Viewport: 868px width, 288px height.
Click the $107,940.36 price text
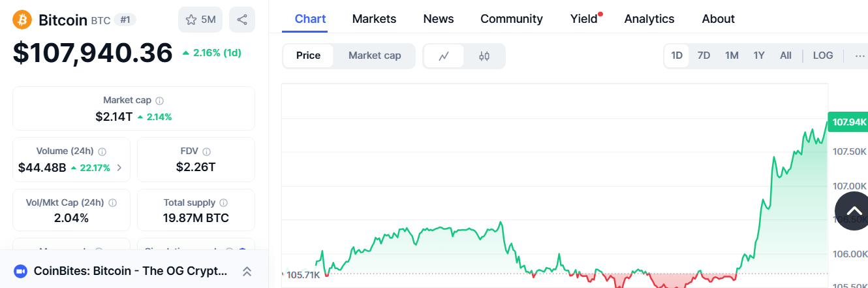93,53
